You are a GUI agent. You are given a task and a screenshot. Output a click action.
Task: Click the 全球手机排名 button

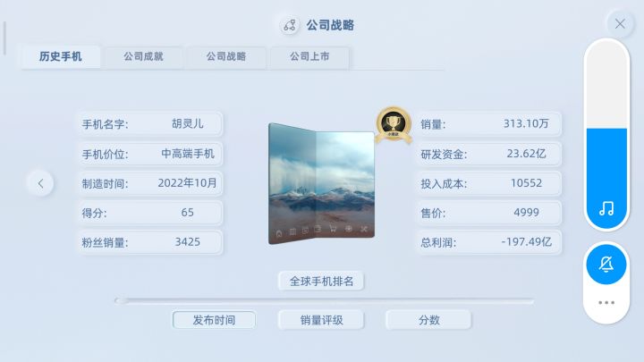(321, 282)
